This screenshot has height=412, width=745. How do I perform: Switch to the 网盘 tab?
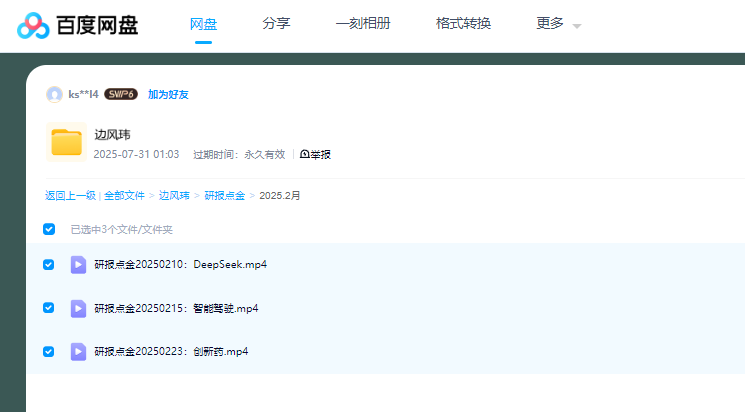tap(204, 24)
